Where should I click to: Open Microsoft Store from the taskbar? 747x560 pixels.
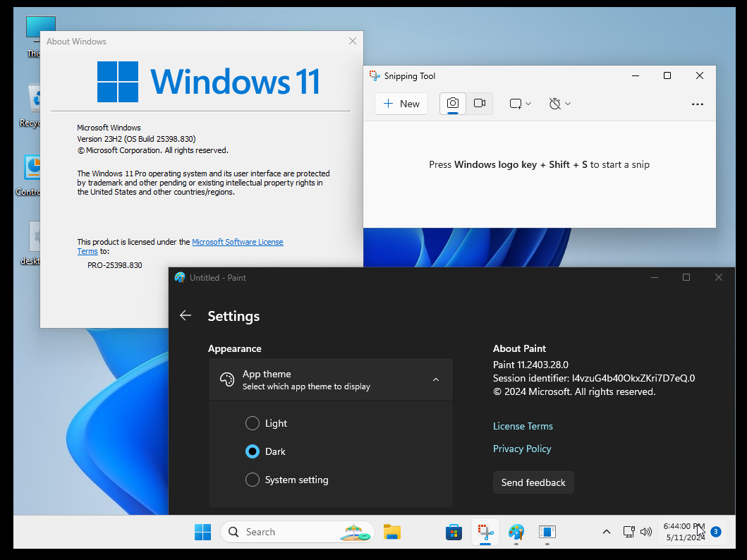tap(454, 532)
